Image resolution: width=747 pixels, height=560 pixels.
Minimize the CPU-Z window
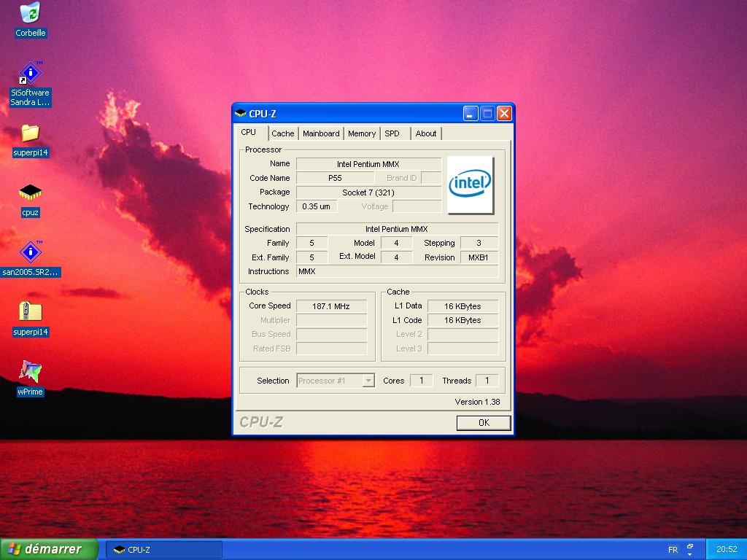coord(471,113)
